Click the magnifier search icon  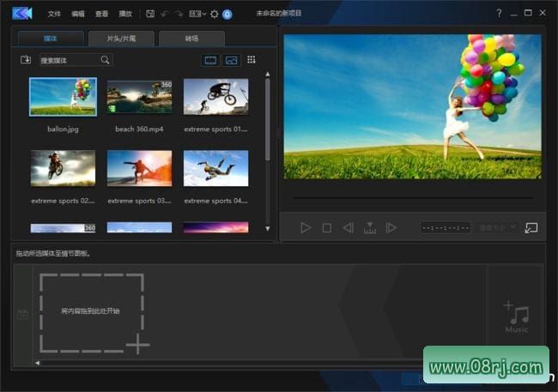106,60
